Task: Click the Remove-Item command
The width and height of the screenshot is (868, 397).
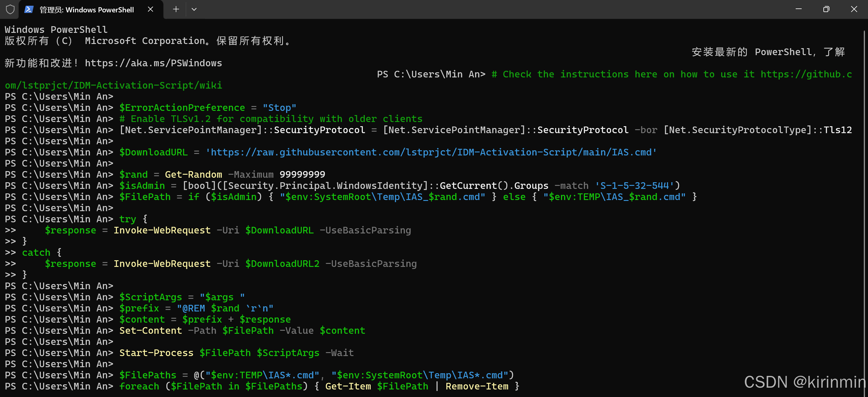Action: 477,386
